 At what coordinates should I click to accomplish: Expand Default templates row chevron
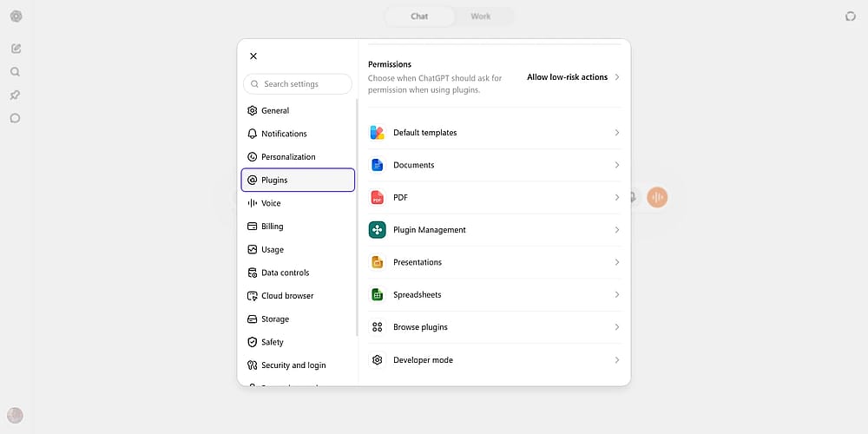click(x=616, y=133)
